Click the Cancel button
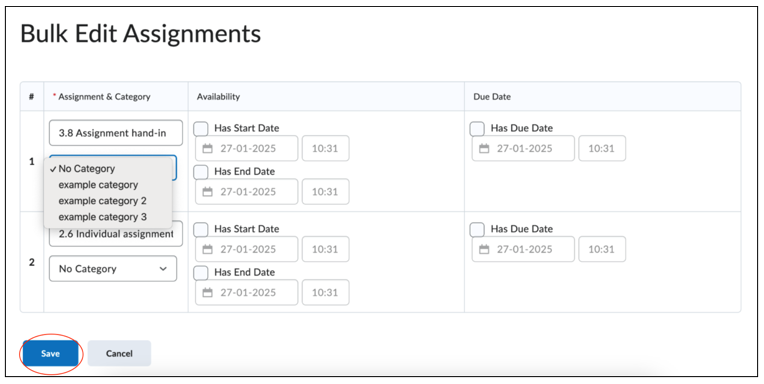 coord(119,353)
